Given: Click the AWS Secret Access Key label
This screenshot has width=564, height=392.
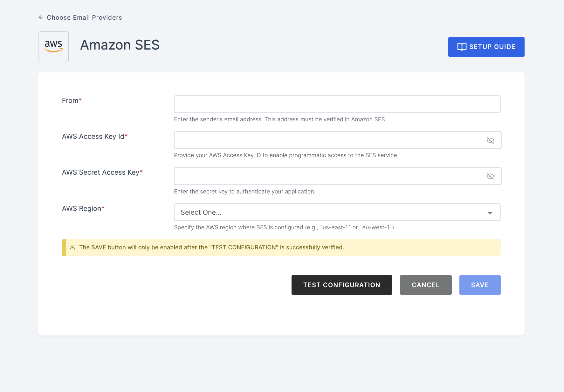Looking at the screenshot, I should point(102,172).
